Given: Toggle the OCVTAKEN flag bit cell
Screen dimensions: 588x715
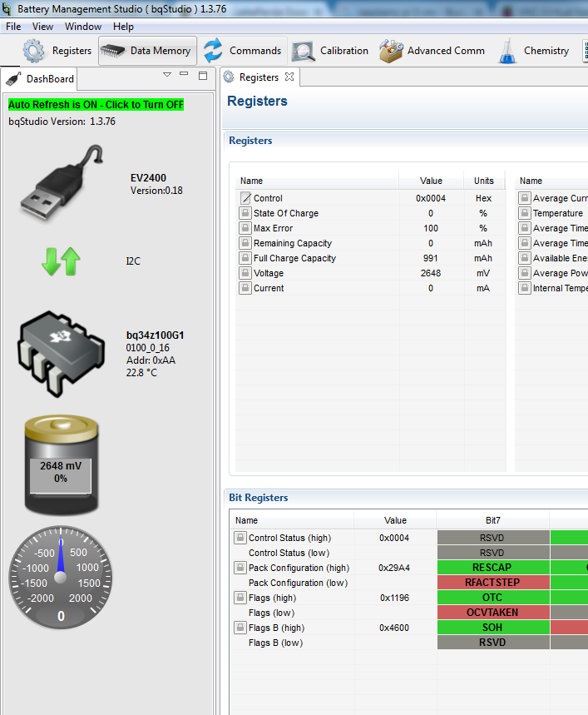Looking at the screenshot, I should [493, 613].
